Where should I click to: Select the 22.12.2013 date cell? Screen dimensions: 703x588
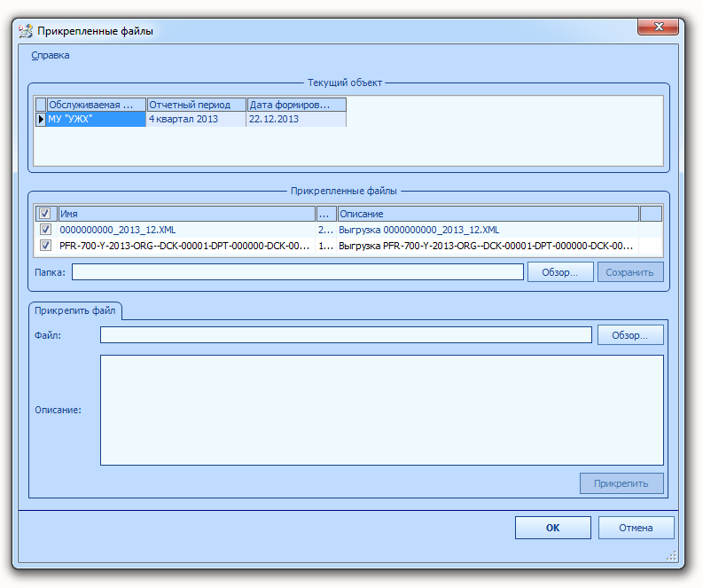(x=296, y=119)
